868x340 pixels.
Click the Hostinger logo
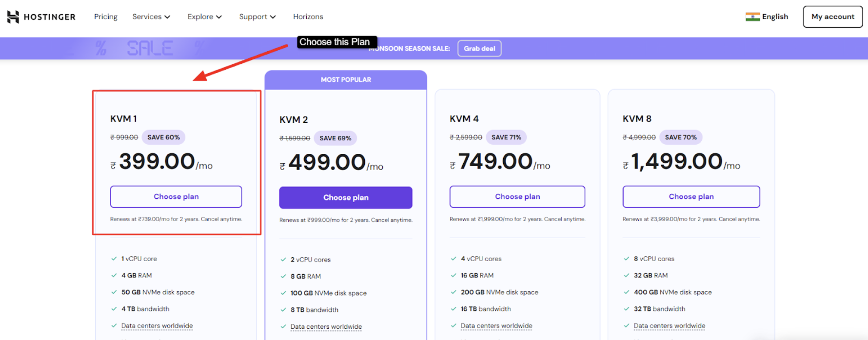pos(41,16)
